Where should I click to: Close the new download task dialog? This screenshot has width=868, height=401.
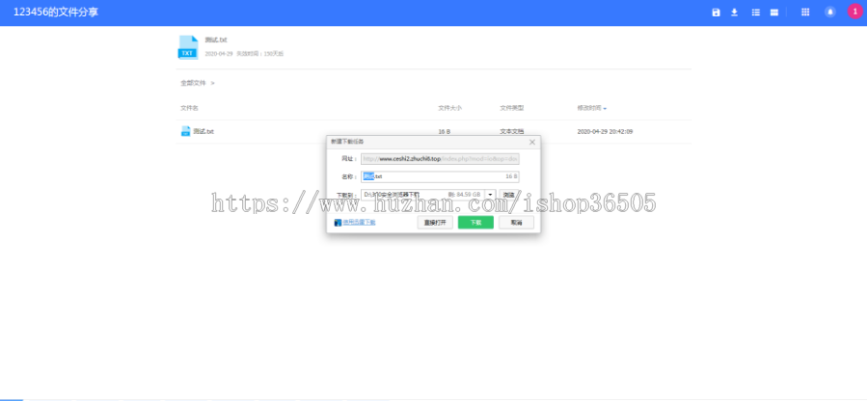tap(532, 142)
